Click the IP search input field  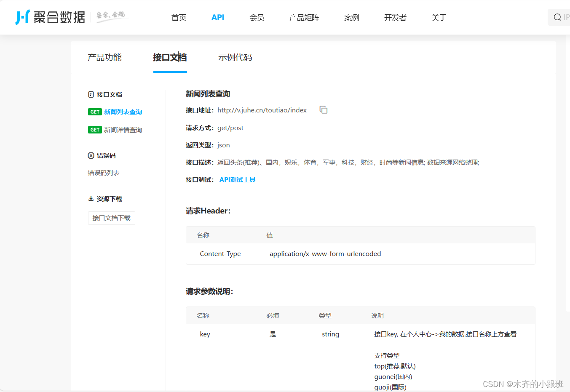[x=565, y=17]
